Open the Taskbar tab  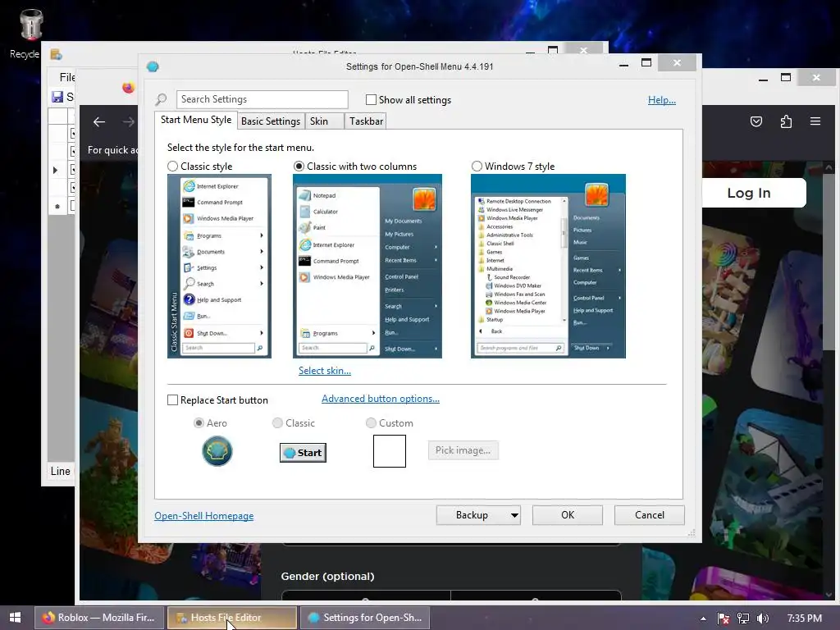point(366,121)
